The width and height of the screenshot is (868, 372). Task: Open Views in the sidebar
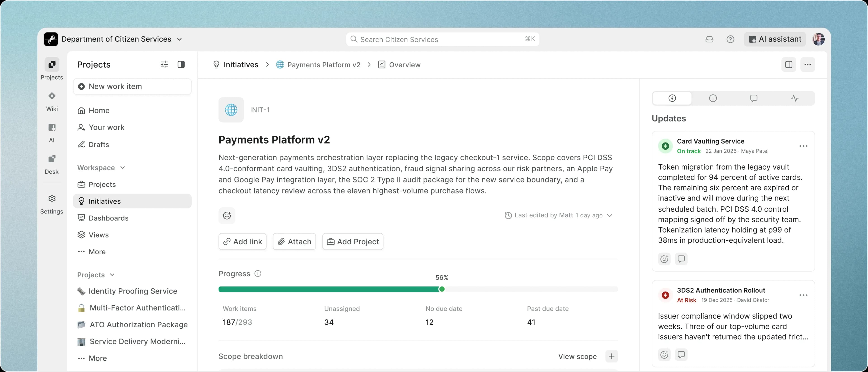point(132,235)
